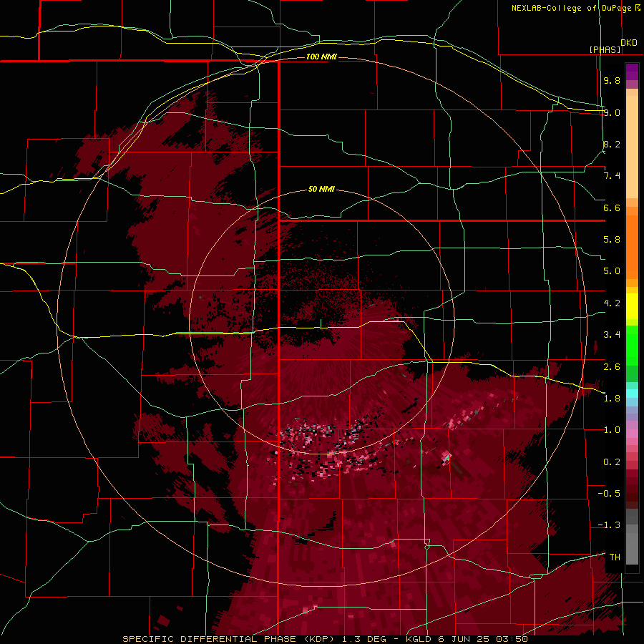Click the -1.3 value on the color scale
This screenshot has height=644, width=644.
point(609,525)
